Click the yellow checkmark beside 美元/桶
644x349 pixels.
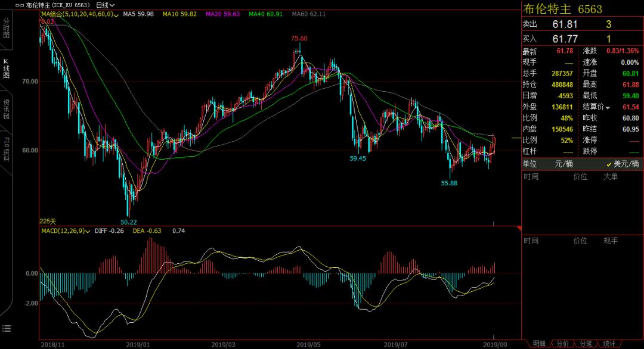pos(609,164)
